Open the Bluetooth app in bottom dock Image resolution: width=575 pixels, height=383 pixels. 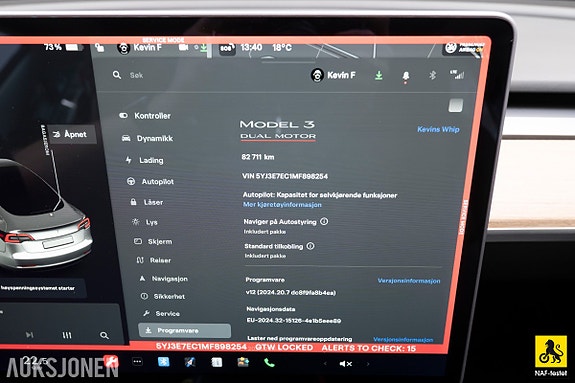click(x=164, y=362)
